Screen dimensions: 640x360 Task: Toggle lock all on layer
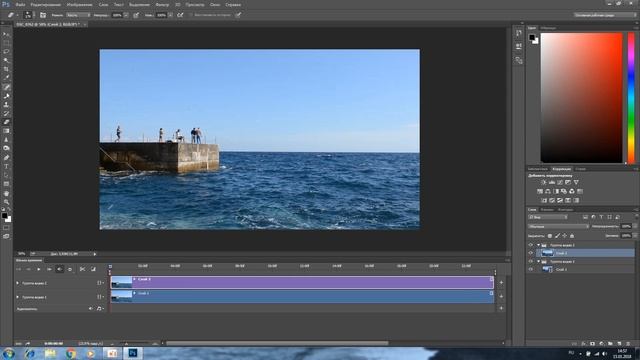(x=572, y=236)
